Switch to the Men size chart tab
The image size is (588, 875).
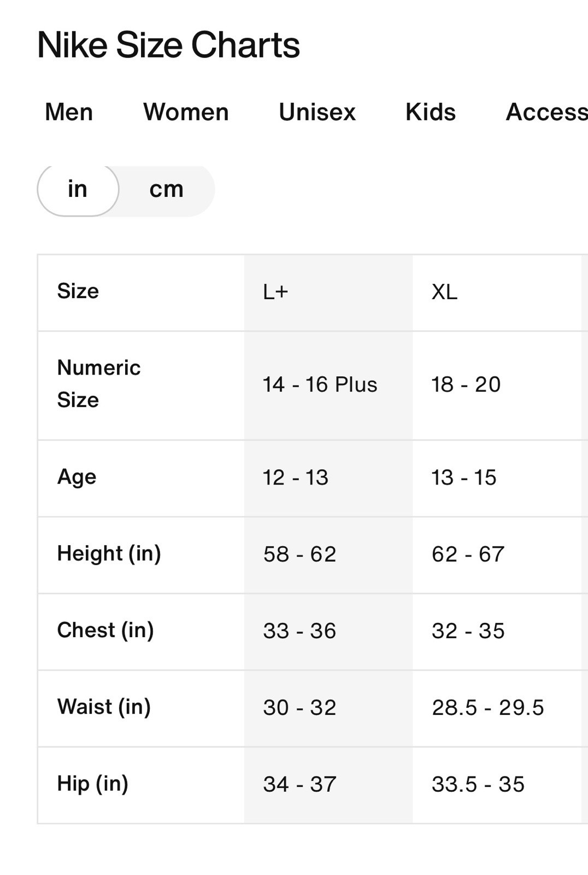[69, 112]
